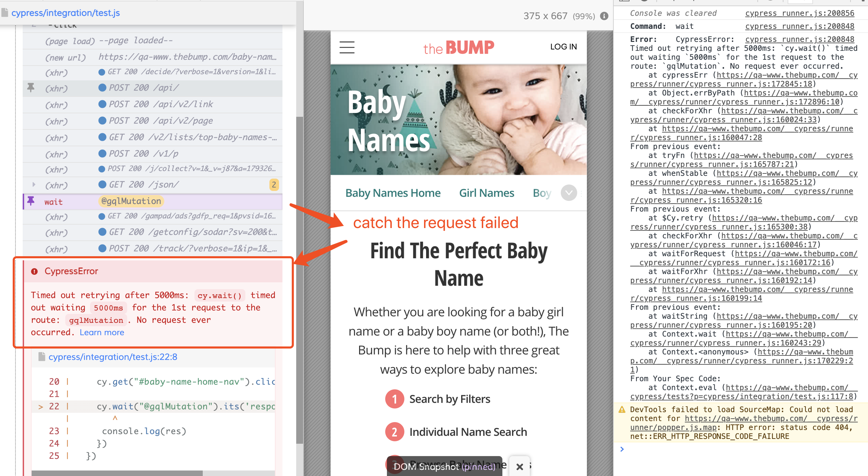Click the code frame horizontal scrollbar
868x476 pixels.
tap(117, 473)
